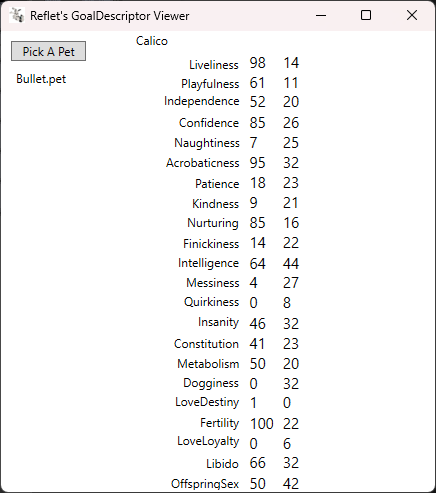Viewport: 436px width, 493px height.
Task: Click the Confidence value 85
Action: click(257, 123)
